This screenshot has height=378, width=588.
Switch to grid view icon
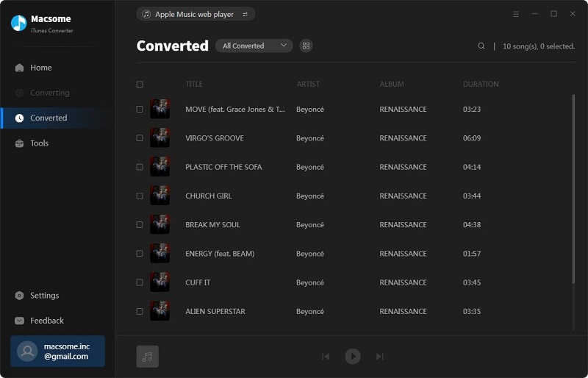[x=306, y=46]
